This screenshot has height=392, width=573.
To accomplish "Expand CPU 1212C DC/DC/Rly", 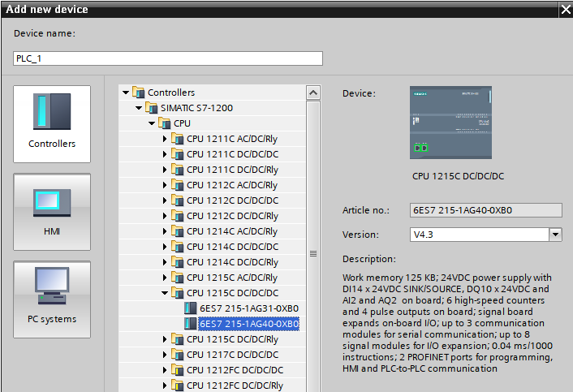I will 165,216.
